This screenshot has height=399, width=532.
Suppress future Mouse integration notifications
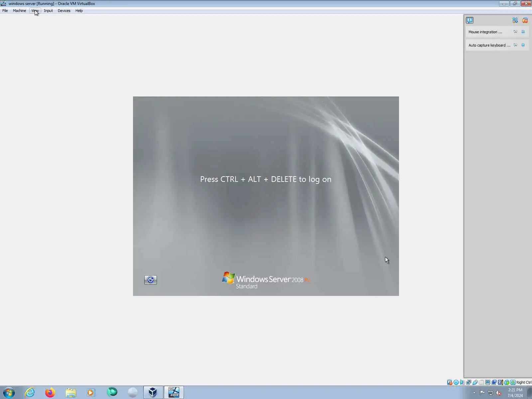515,32
